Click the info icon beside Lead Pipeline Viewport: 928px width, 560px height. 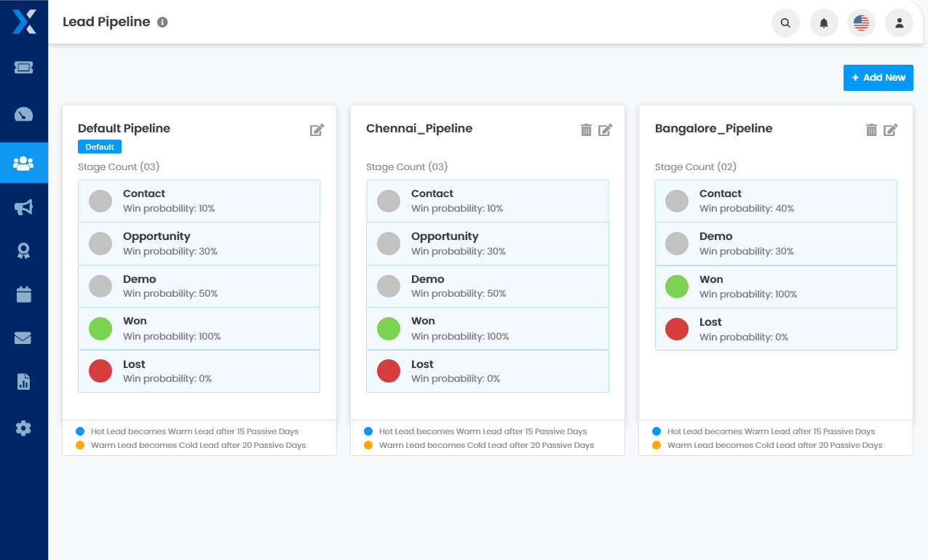162,22
